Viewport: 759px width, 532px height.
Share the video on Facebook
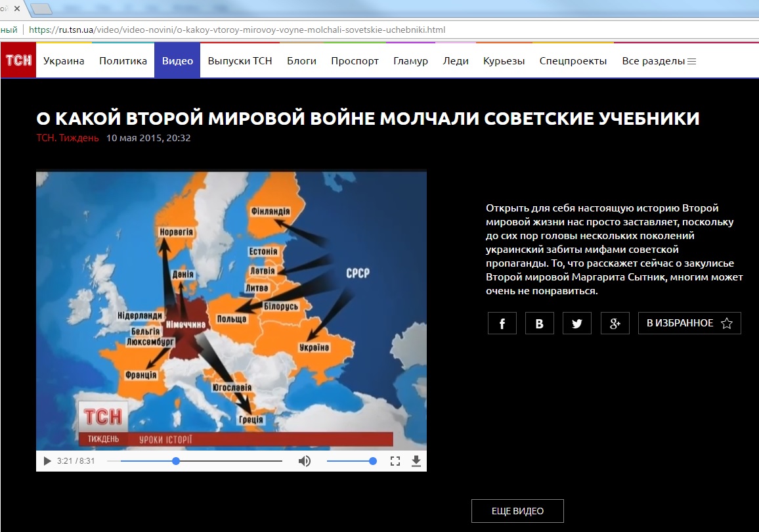[x=502, y=323]
